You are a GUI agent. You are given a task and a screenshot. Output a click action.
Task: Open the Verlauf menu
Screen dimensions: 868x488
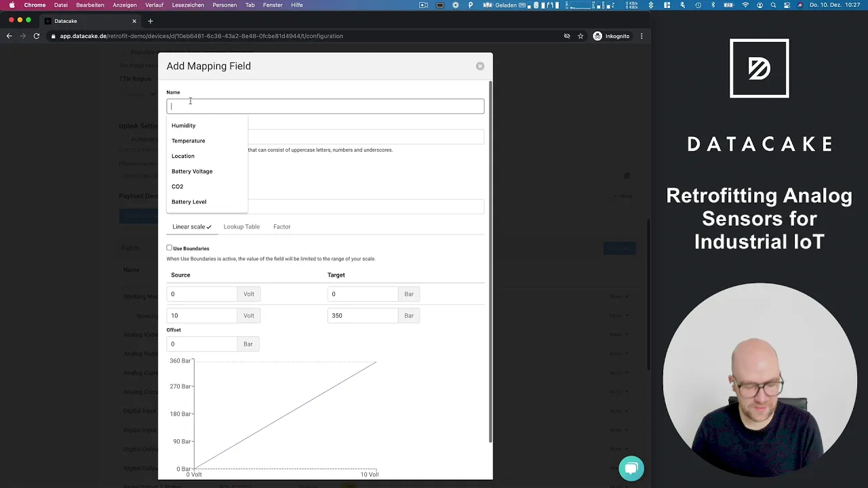(154, 5)
